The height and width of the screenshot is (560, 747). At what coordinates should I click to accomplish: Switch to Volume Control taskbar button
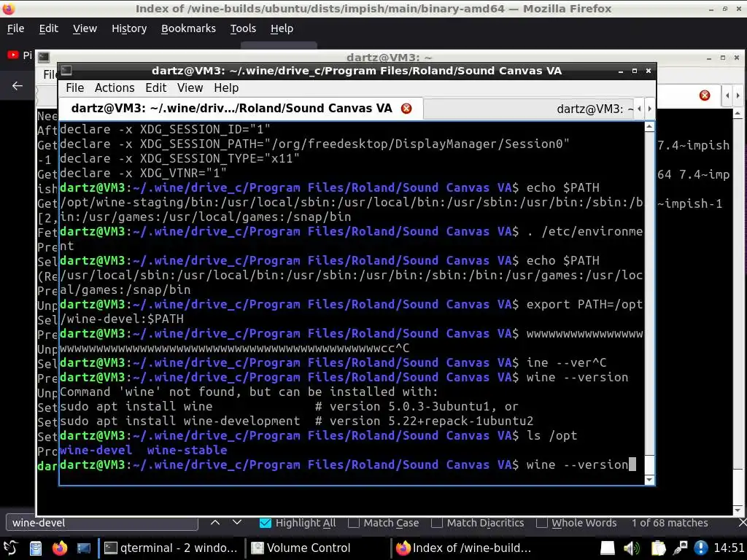pos(317,548)
